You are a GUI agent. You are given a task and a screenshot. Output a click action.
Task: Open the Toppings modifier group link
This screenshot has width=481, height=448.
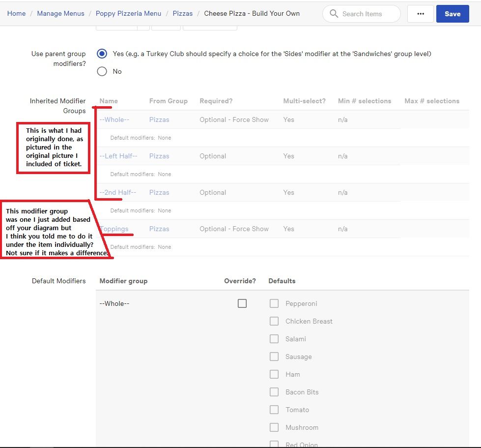point(114,229)
